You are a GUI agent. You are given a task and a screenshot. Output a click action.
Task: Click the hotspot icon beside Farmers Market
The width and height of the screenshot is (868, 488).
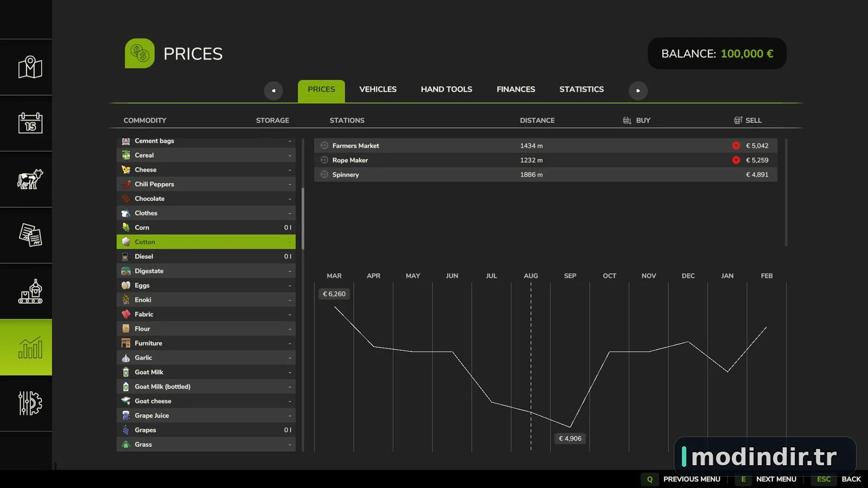click(x=324, y=145)
